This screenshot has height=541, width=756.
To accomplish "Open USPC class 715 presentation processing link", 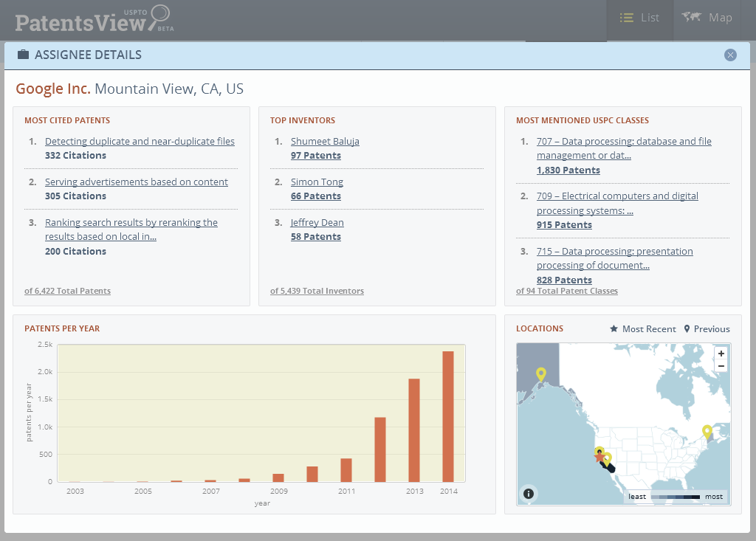I will tap(615, 258).
